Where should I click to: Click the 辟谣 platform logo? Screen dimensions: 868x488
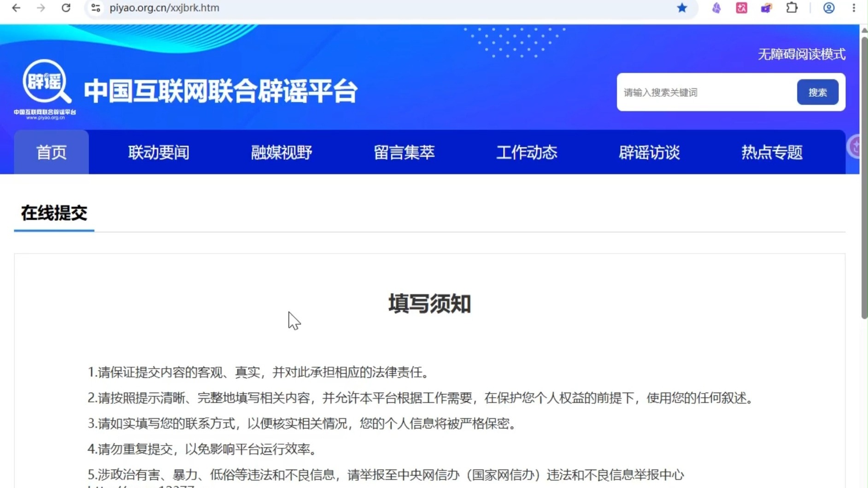coord(45,89)
